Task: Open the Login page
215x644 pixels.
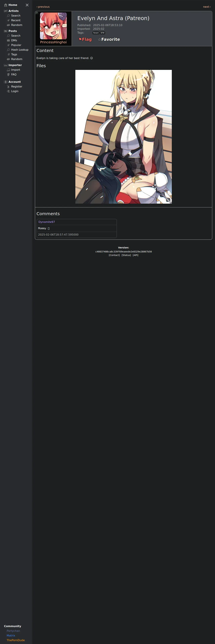Action: click(15, 91)
